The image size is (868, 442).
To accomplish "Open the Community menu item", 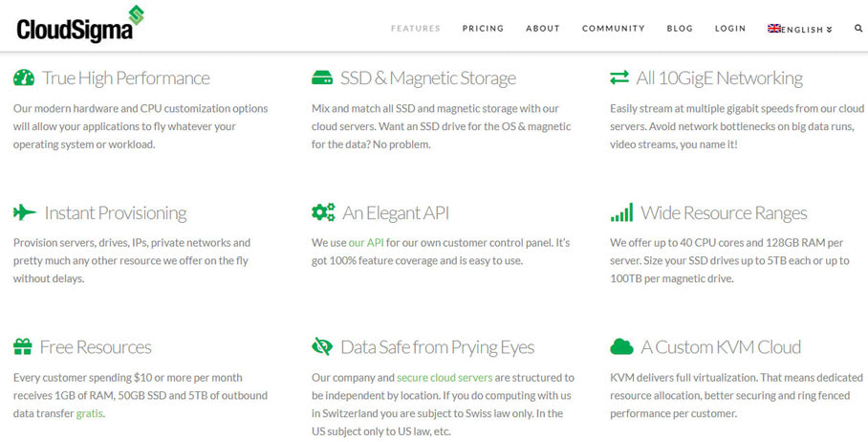I will [x=614, y=29].
